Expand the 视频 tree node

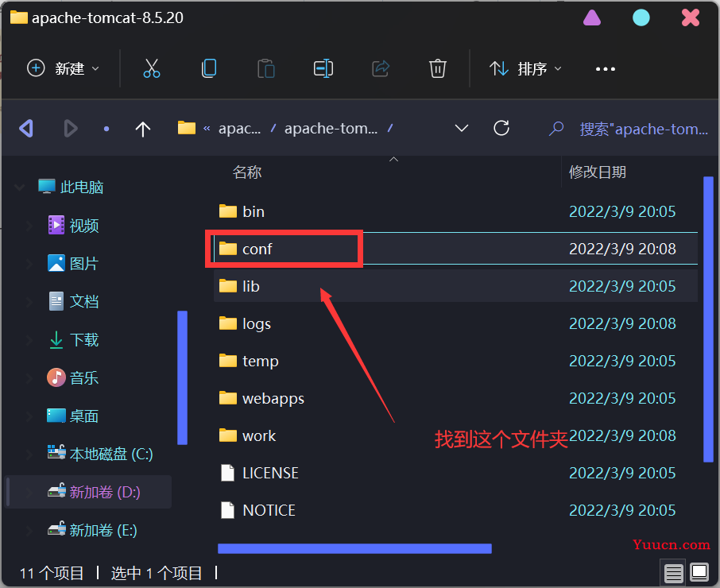click(x=29, y=226)
